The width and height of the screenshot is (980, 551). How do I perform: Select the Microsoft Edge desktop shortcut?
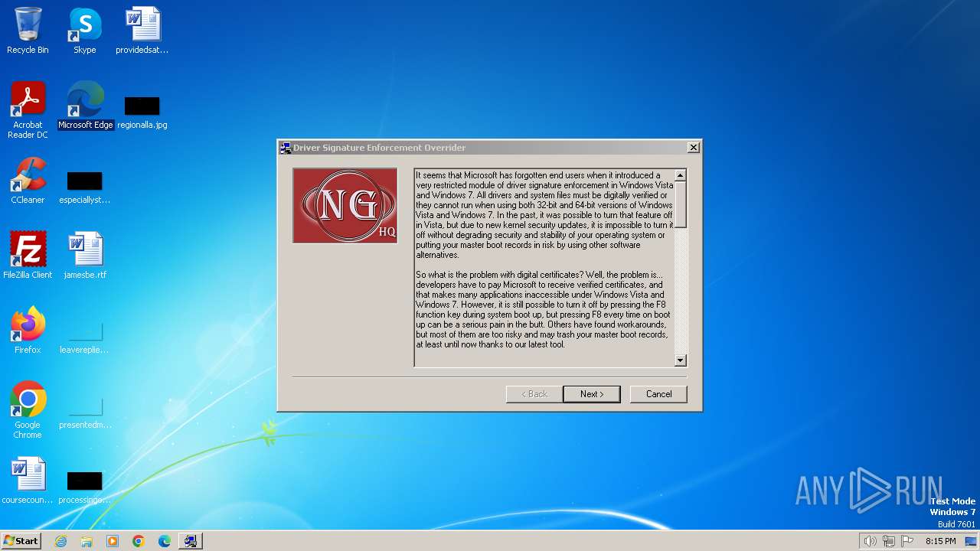pyautogui.click(x=85, y=106)
